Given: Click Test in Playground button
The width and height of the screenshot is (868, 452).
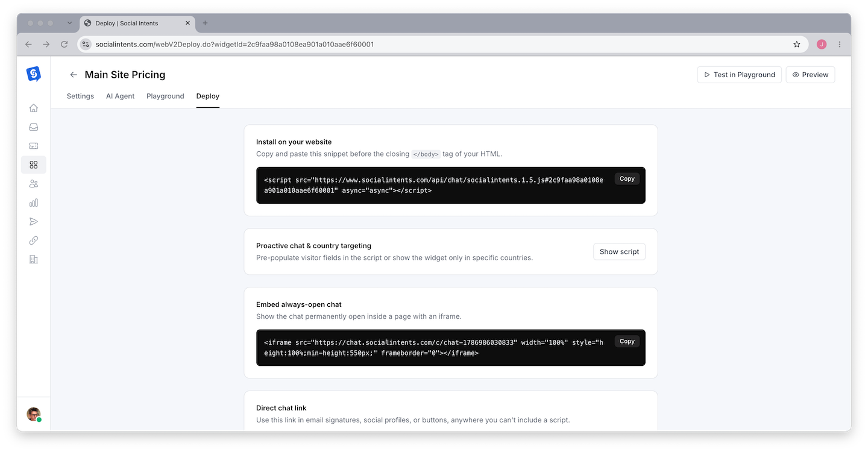Looking at the screenshot, I should 740,75.
